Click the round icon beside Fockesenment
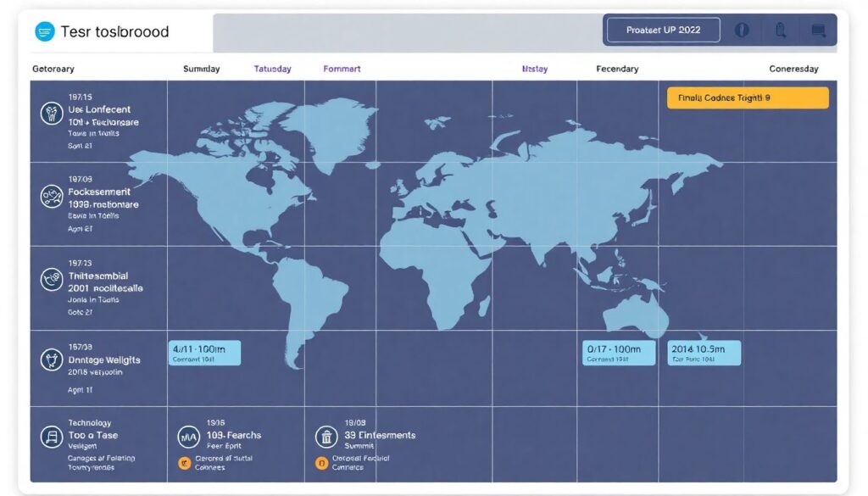 [x=51, y=197]
